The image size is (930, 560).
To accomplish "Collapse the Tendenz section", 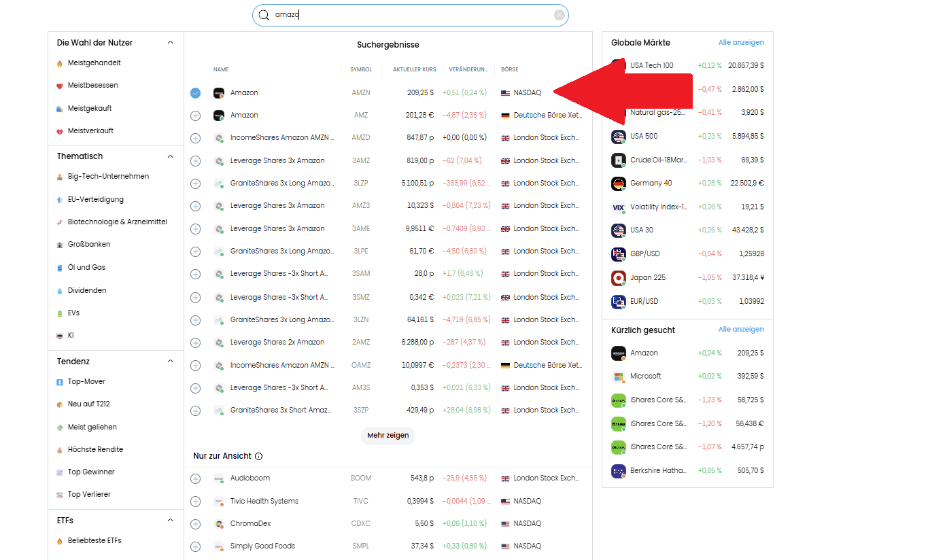I will coord(170,362).
